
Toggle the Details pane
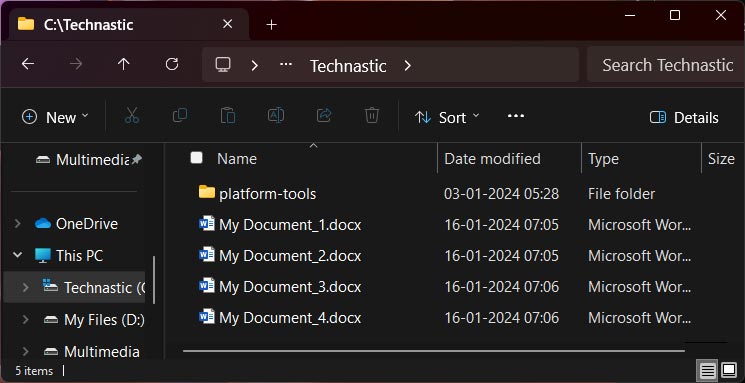[x=684, y=117]
